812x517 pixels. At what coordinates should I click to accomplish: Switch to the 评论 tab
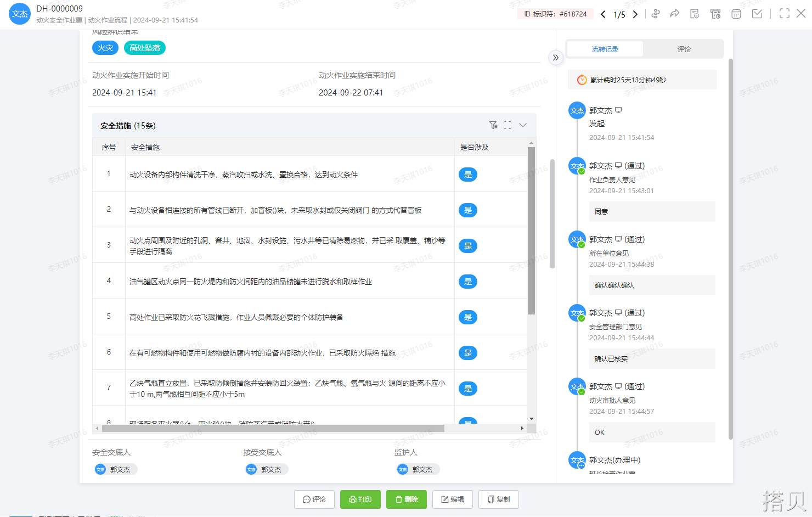[x=684, y=49]
